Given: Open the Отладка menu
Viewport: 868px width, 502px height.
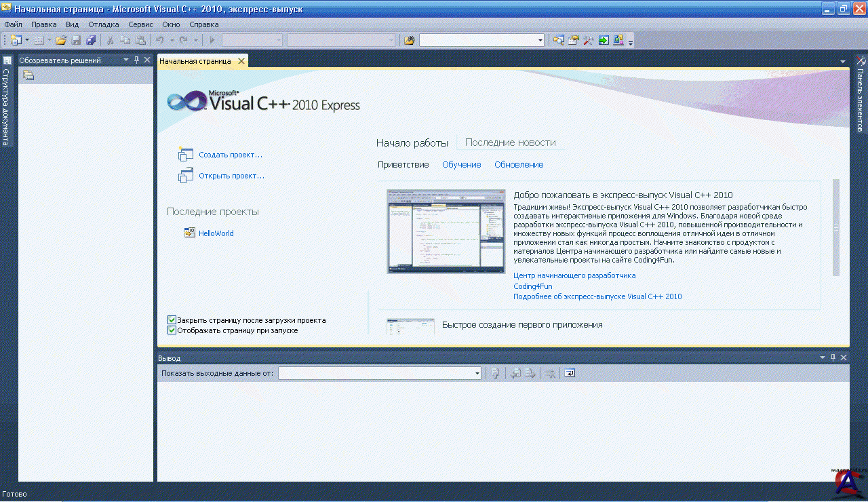Looking at the screenshot, I should pyautogui.click(x=103, y=24).
